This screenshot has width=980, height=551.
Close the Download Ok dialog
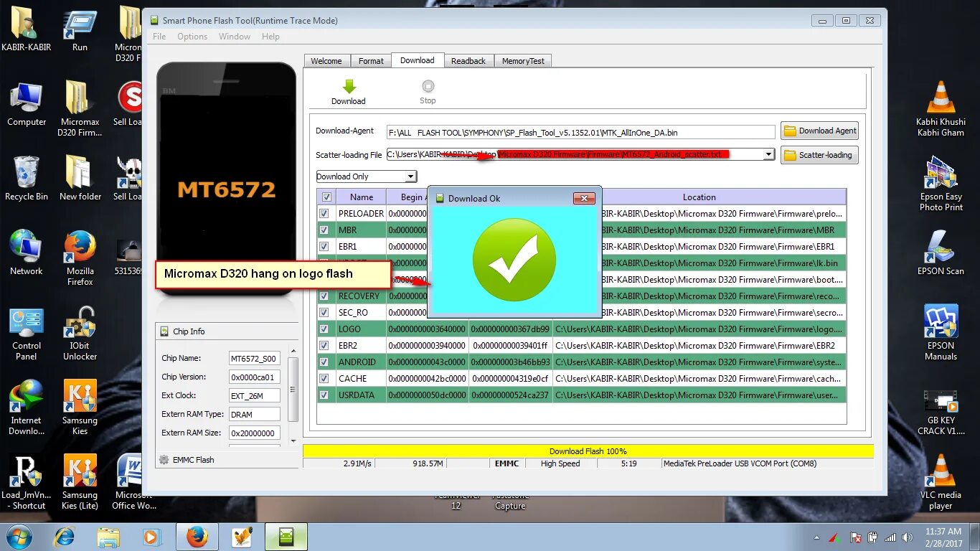pyautogui.click(x=584, y=198)
